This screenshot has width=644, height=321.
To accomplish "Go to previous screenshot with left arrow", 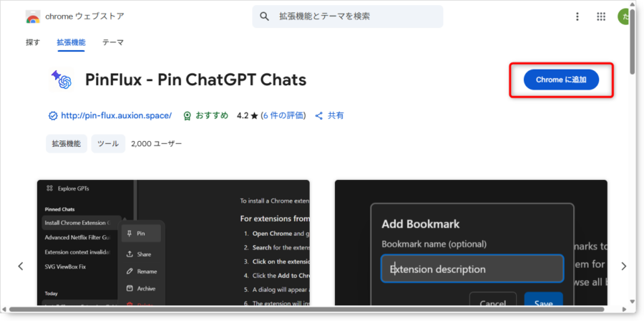I will pyautogui.click(x=21, y=266).
